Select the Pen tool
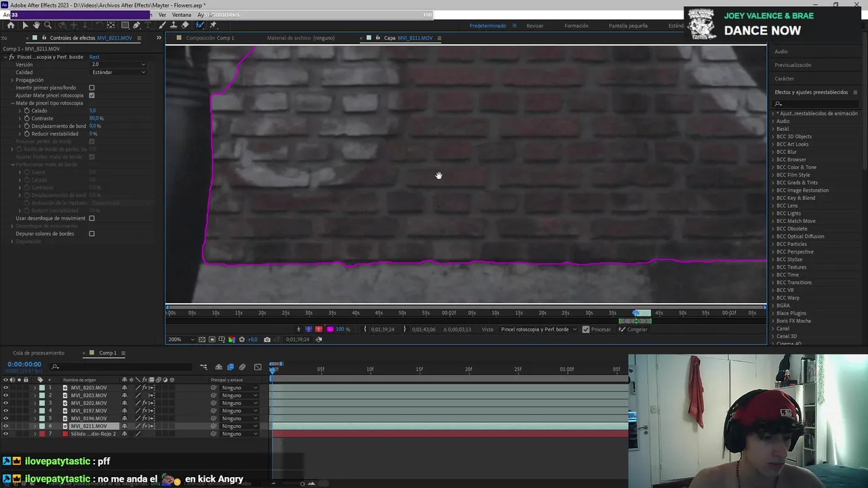Viewport: 868px width, 488px height. click(x=136, y=25)
